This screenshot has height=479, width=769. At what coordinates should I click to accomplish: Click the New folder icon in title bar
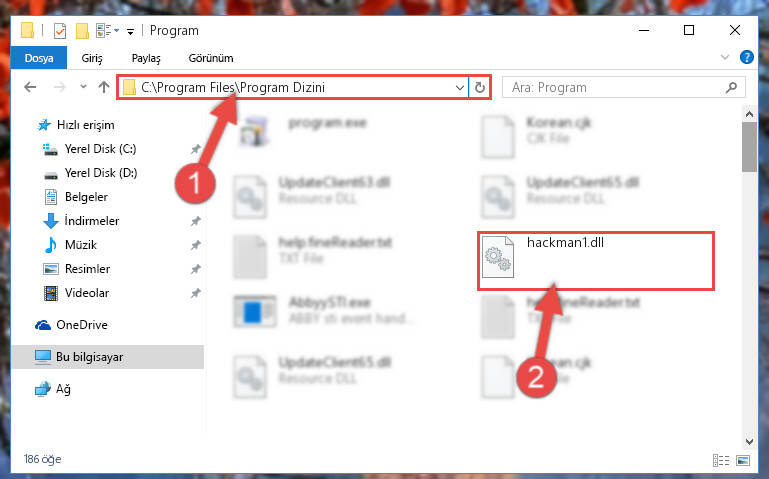pos(82,31)
